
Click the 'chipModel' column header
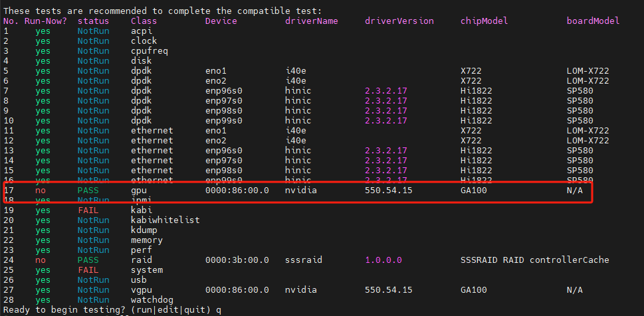click(x=484, y=21)
